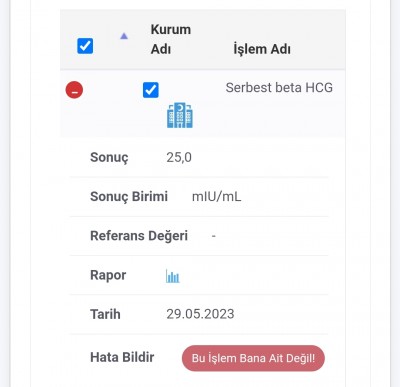Select the Serbest beta HCG test name
The height and width of the screenshot is (387, 400).
tap(279, 88)
